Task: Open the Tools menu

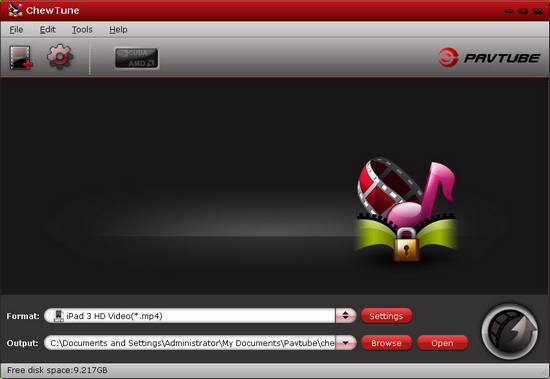Action: tap(82, 29)
